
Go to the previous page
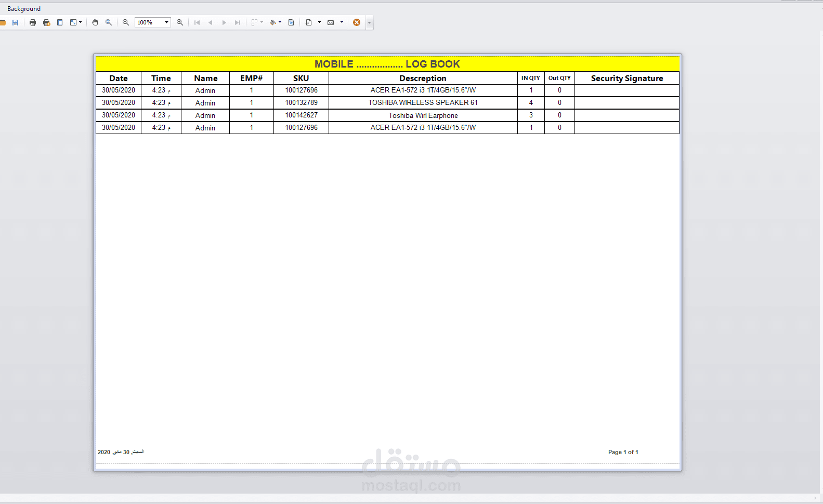coord(211,22)
